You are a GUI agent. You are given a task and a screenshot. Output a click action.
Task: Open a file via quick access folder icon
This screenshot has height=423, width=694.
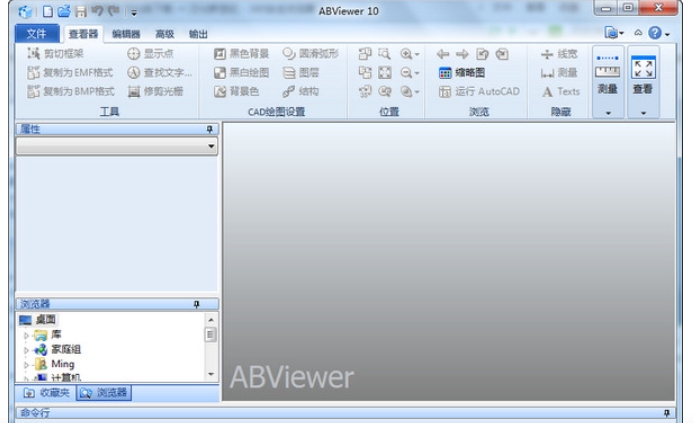64,11
